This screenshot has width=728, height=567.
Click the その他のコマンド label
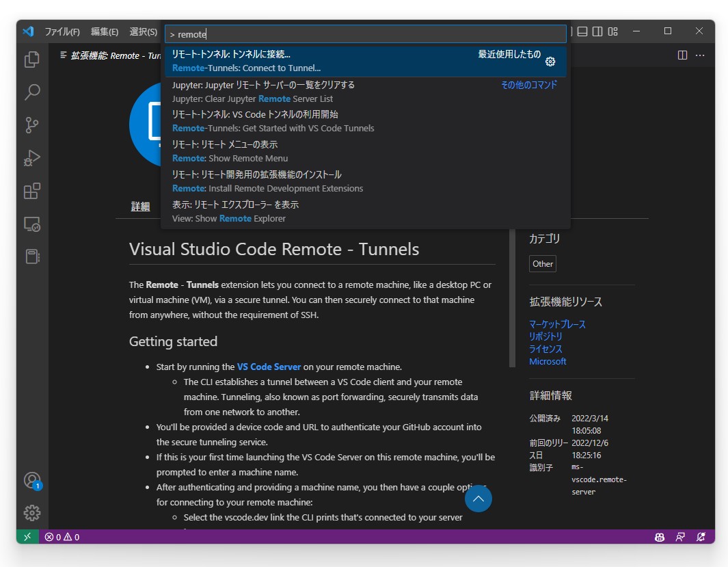[x=529, y=85]
